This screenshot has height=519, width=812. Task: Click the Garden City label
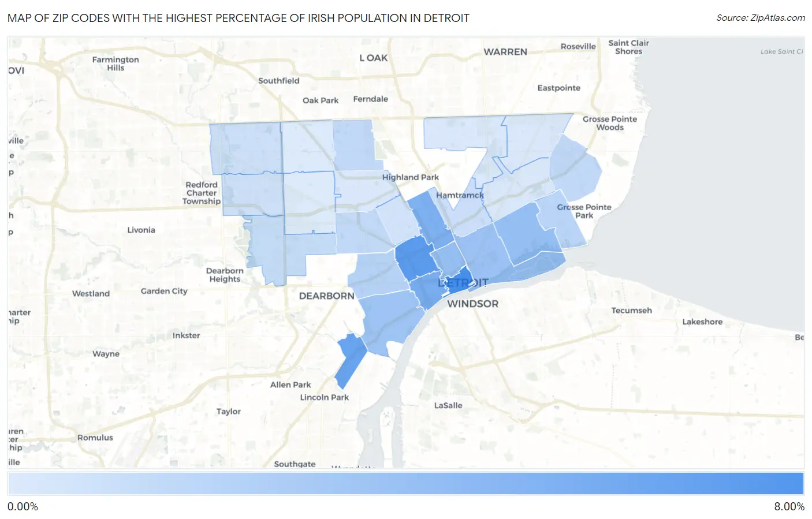164,291
